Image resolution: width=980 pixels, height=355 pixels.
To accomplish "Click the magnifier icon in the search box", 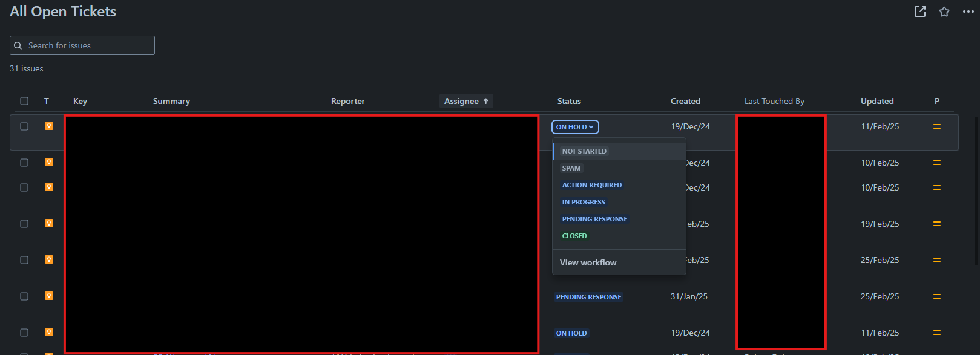I will click(18, 45).
